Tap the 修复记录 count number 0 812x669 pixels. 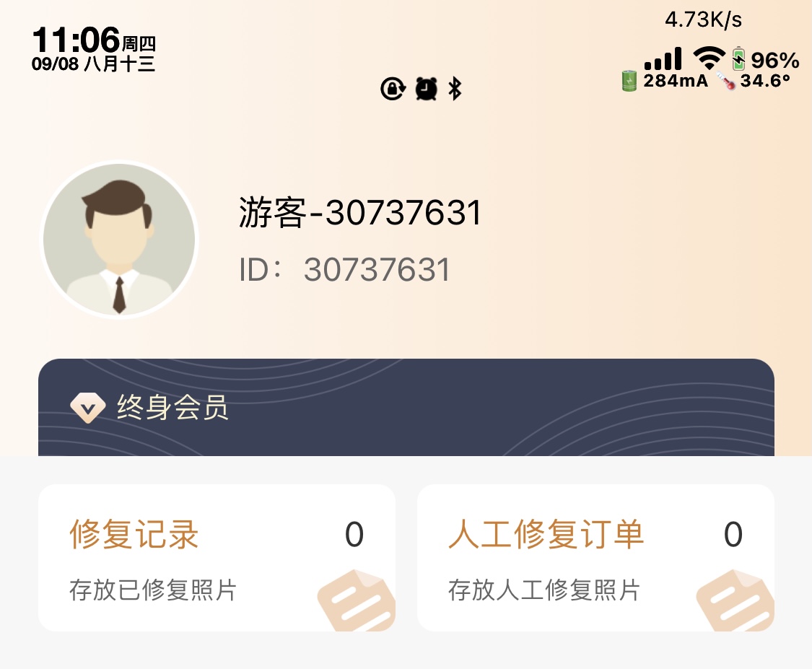point(354,534)
